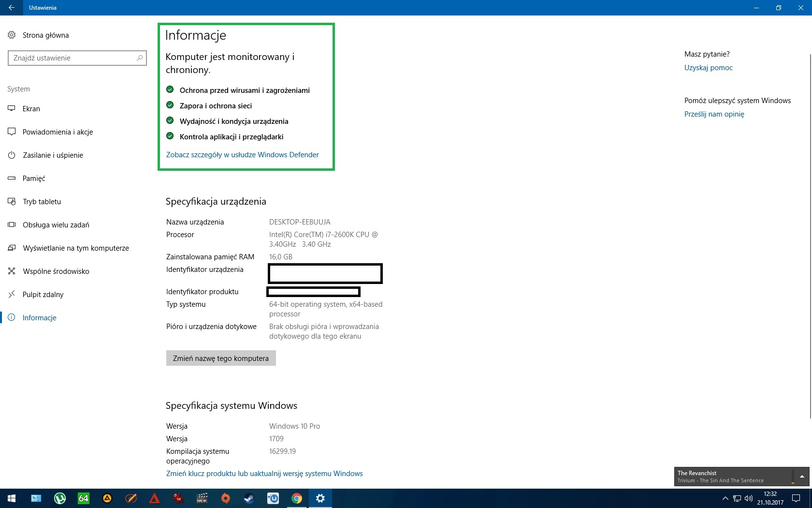Screen dimensions: 812x508
Task: Click The Revanchist track title popup
Action: [x=697, y=473]
